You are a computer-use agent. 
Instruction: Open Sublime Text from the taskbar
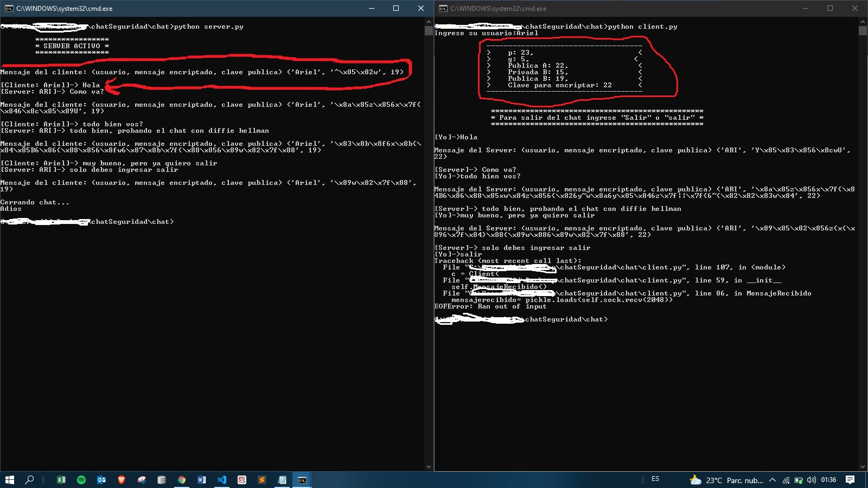pyautogui.click(x=262, y=480)
